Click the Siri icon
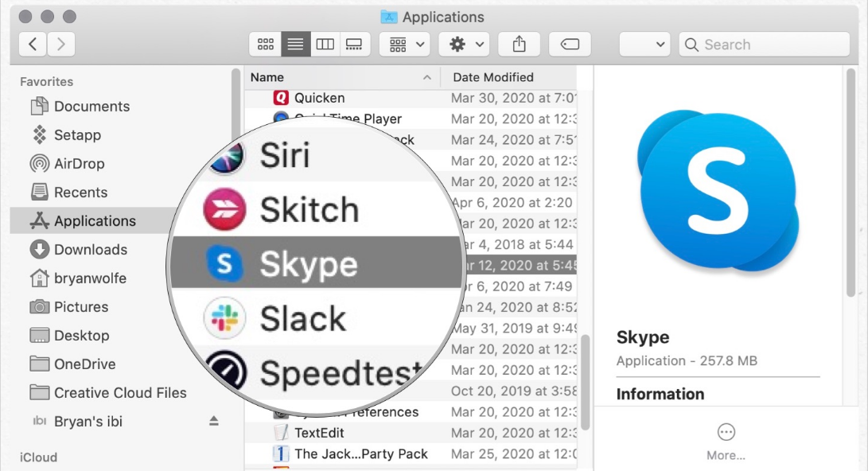 pos(226,158)
